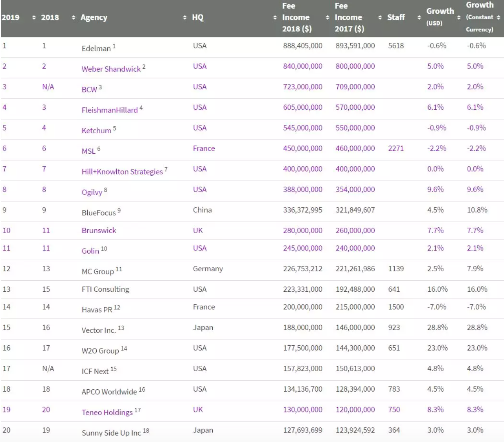This screenshot has height=442, width=504.
Task: Click the Agency column header
Action: click(x=94, y=18)
